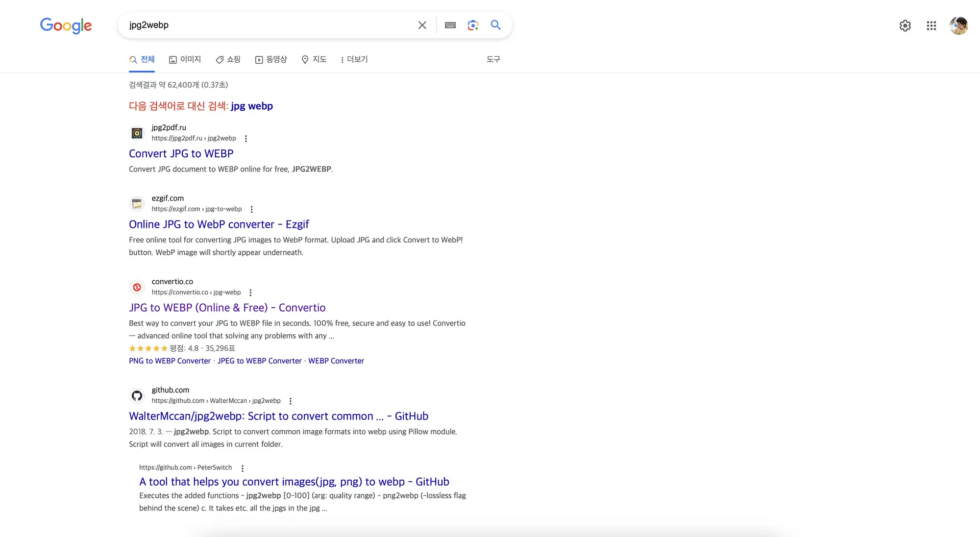Expand the 더보기 (More) menu

[x=354, y=59]
